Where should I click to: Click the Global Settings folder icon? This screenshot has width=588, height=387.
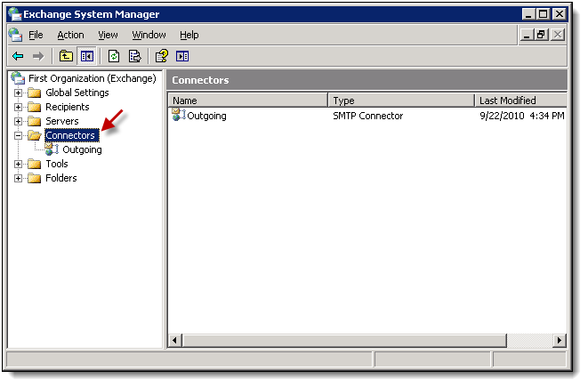click(34, 93)
